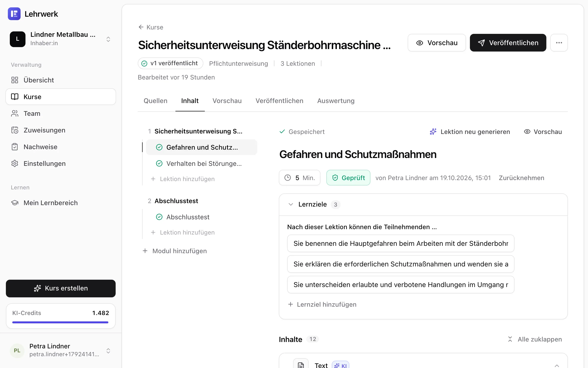Screen dimensions: 588x368
Task: Open the Abschlusstest lesson item
Action: [202, 217]
